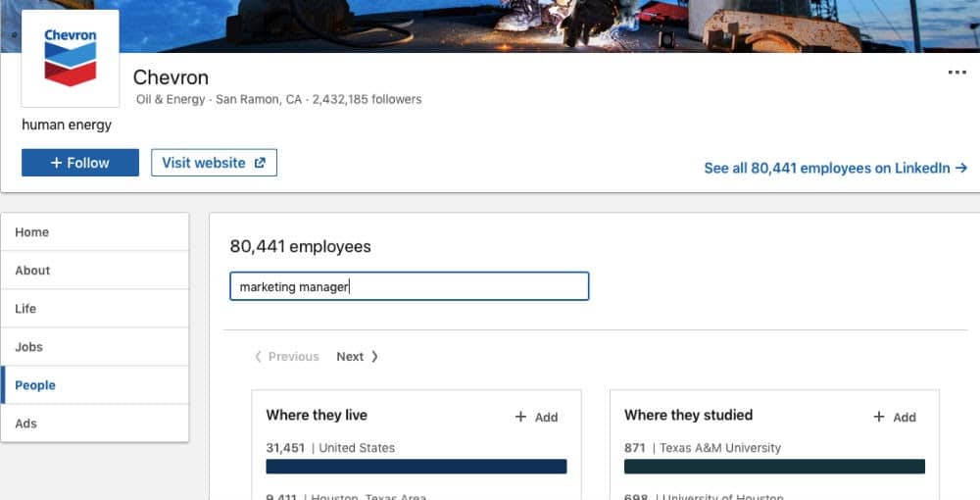The image size is (980, 500).
Task: Click the Where they studied heading
Action: pyautogui.click(x=688, y=415)
